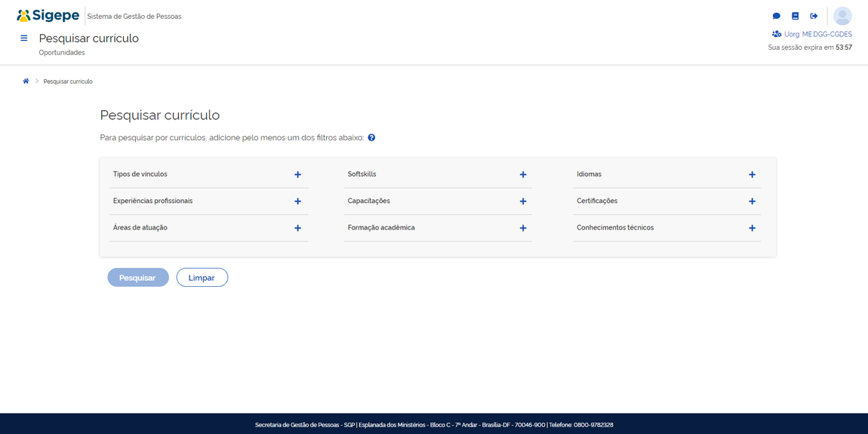Click the Pesquisar button
Viewport: 868px width, 434px height.
pos(137,278)
